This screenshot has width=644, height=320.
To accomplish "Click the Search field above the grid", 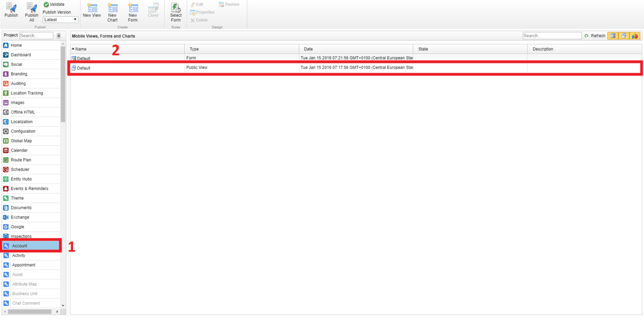I will pos(552,35).
